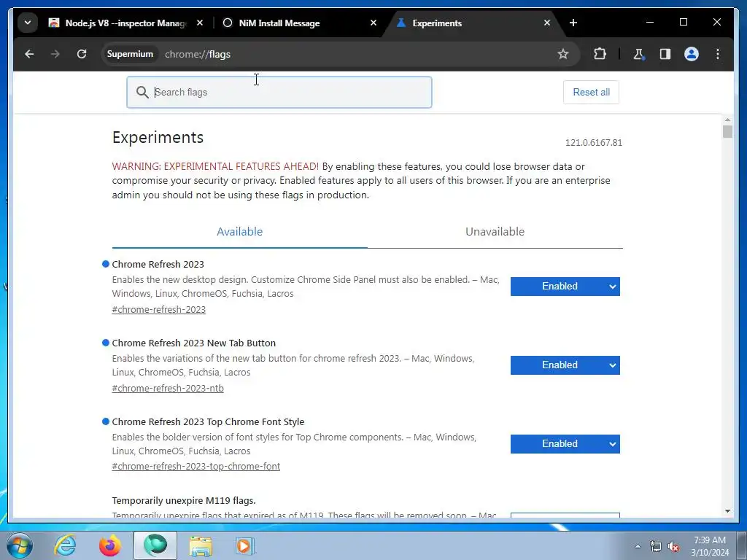
Task: Close the Experiments tab
Action: pyautogui.click(x=547, y=23)
